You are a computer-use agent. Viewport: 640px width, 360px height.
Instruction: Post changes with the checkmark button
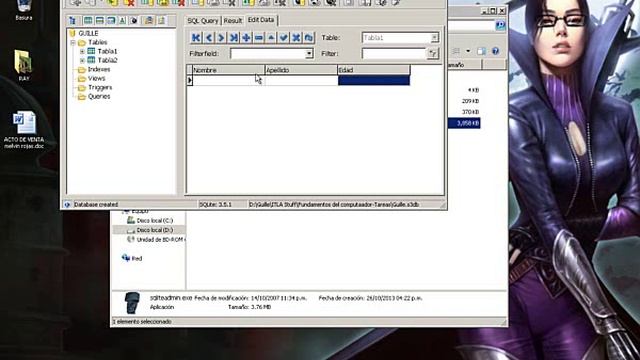pos(284,38)
